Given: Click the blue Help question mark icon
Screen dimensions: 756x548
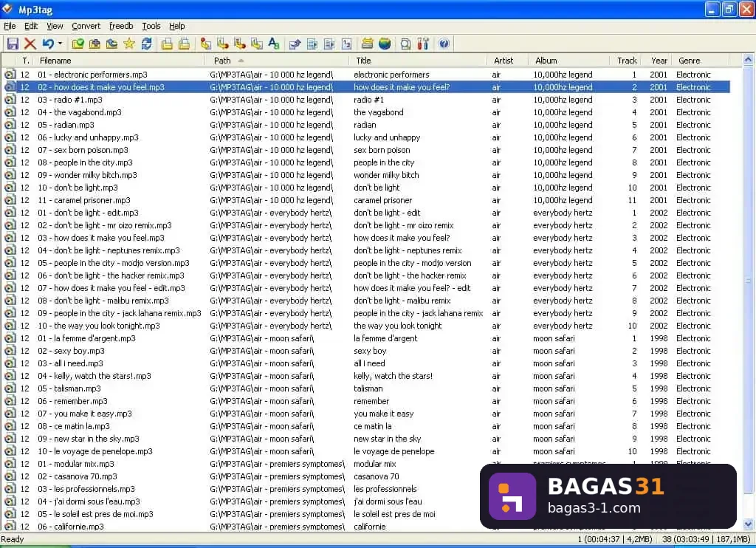Looking at the screenshot, I should pyautogui.click(x=444, y=44).
